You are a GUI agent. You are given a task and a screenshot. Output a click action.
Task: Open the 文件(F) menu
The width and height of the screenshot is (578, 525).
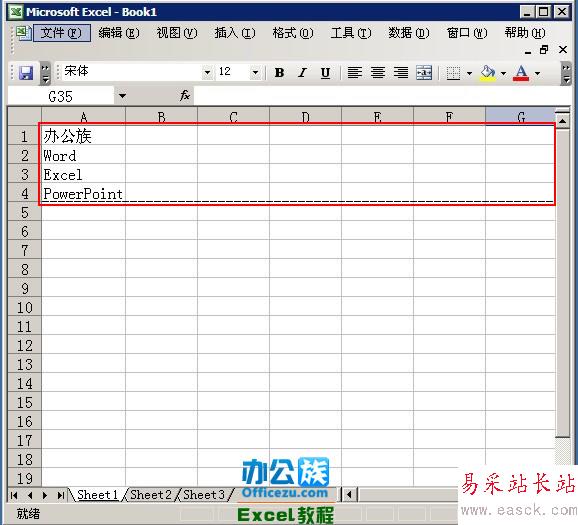pos(61,33)
